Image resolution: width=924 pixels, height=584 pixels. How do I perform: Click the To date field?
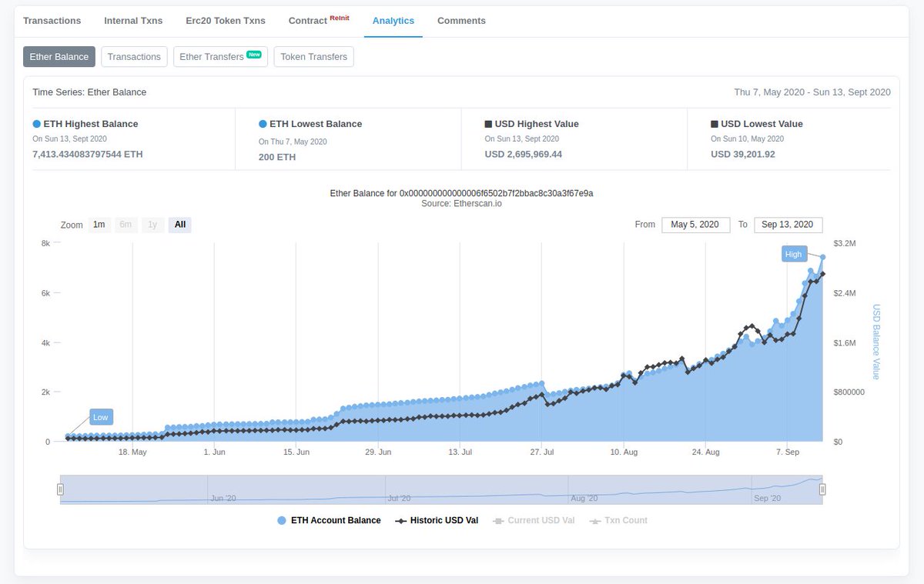(788, 225)
